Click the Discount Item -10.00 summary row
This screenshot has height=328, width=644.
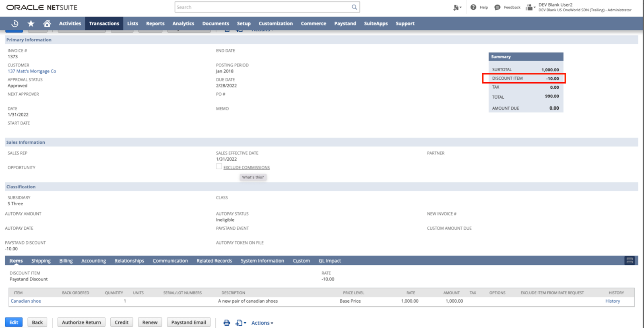(524, 78)
